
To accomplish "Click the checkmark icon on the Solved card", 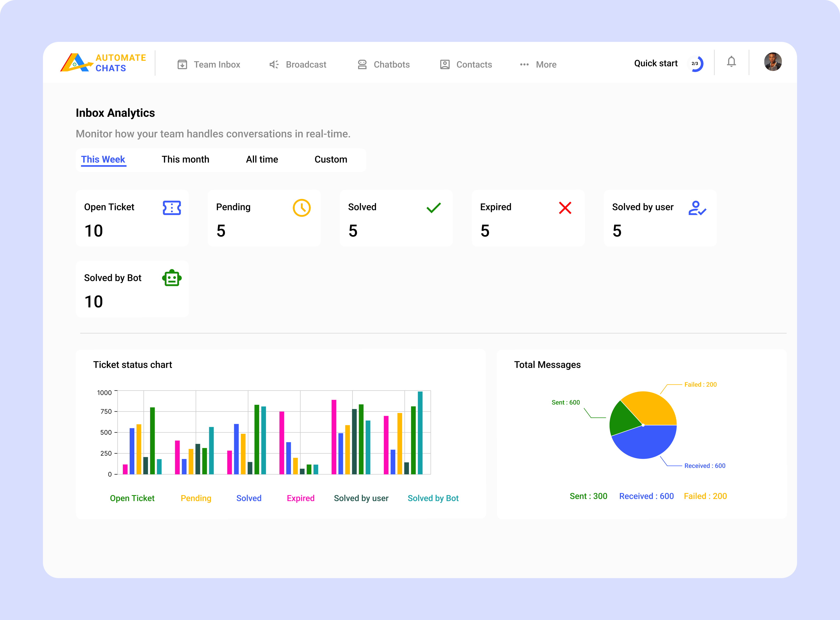I will click(434, 208).
